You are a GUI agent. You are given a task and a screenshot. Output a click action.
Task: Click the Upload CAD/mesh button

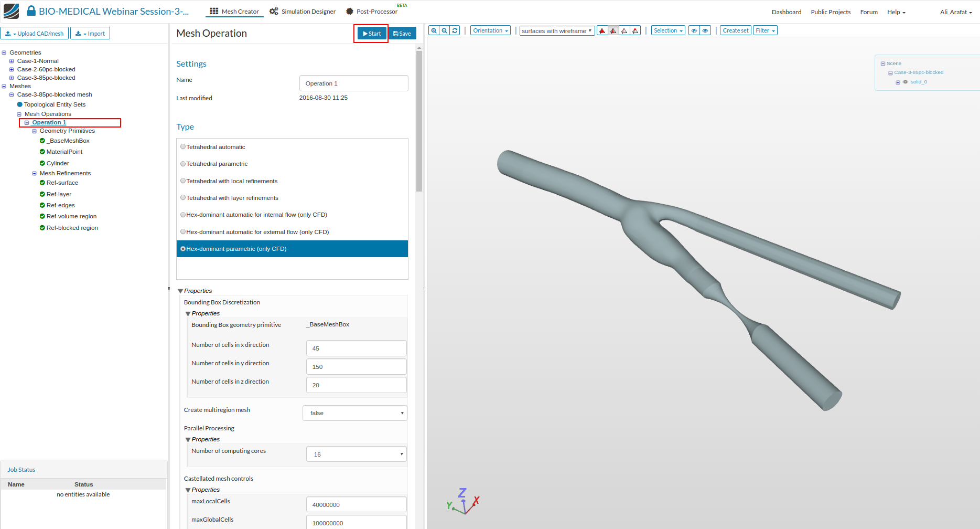point(35,34)
